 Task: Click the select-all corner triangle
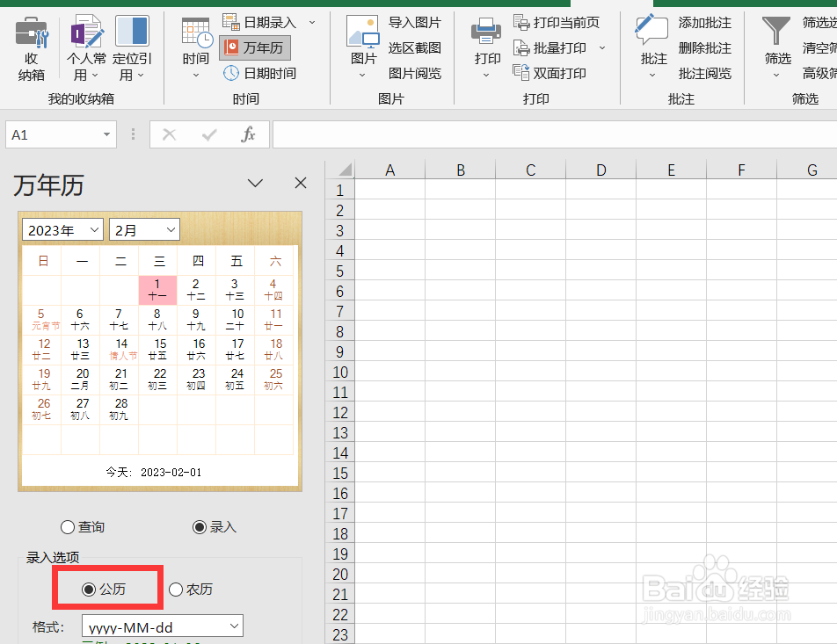pos(345,170)
